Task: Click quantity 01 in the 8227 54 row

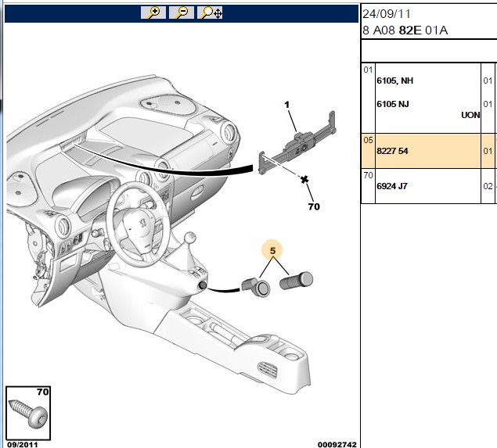Action: tap(488, 151)
